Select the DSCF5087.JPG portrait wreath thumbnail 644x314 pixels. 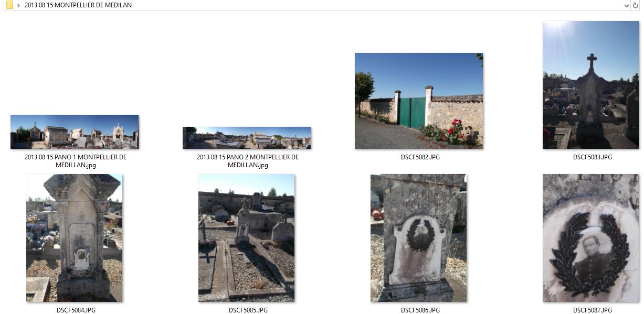(x=591, y=238)
